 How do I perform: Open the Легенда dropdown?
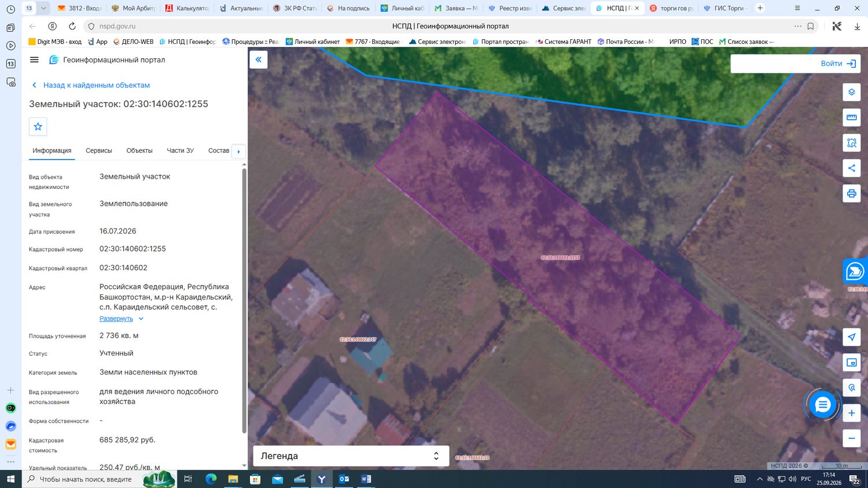[x=351, y=456]
